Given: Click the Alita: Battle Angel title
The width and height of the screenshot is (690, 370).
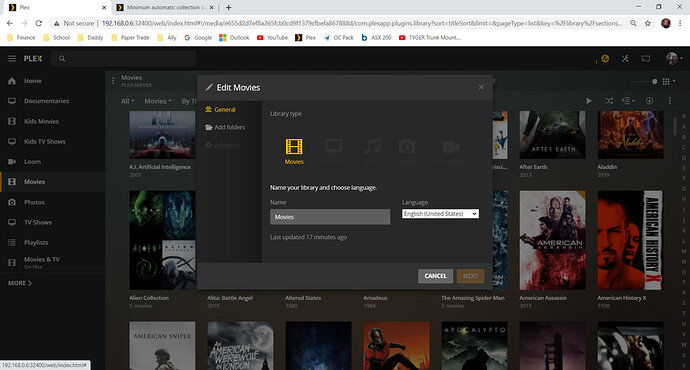Looking at the screenshot, I should click(x=230, y=298).
